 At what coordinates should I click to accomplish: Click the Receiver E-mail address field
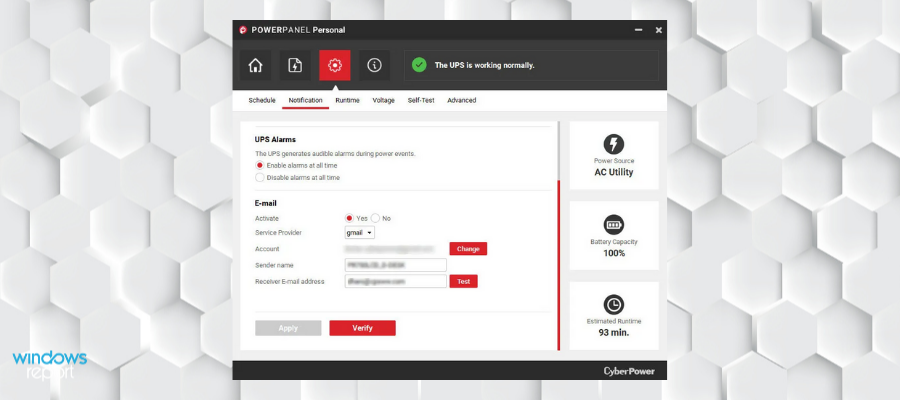tap(395, 282)
